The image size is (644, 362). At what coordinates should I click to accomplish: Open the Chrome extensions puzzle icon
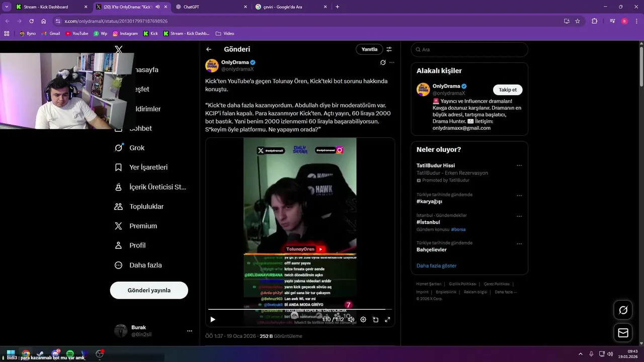coord(595,21)
